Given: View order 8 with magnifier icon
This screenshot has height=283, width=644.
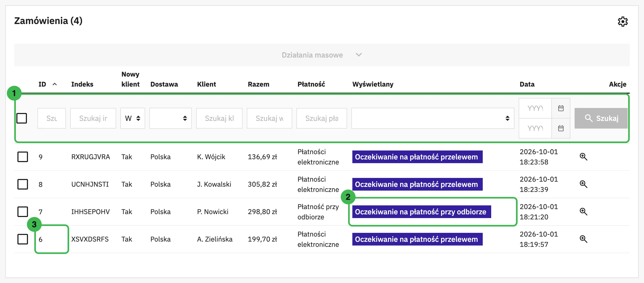Looking at the screenshot, I should [583, 184].
